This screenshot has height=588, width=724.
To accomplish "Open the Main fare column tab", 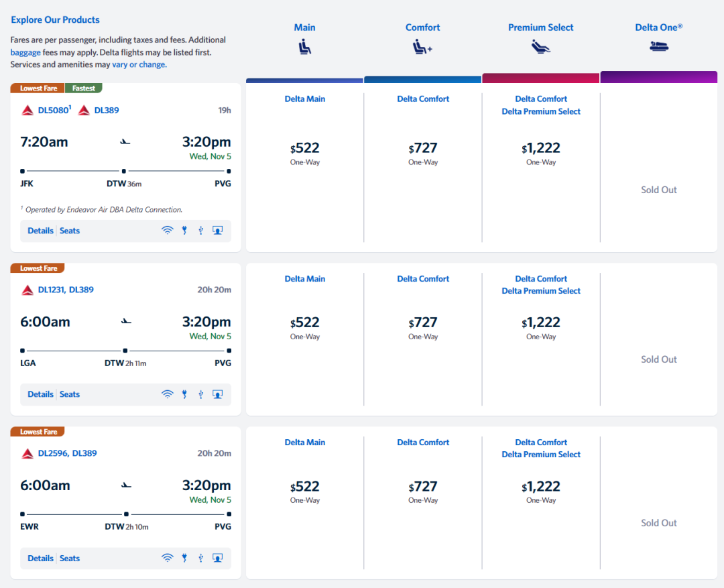I will pyautogui.click(x=304, y=27).
